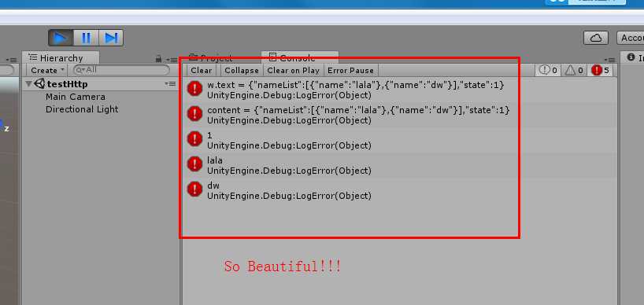The width and height of the screenshot is (644, 305).
Task: Click the error icon beside w.text entry
Action: [194, 89]
